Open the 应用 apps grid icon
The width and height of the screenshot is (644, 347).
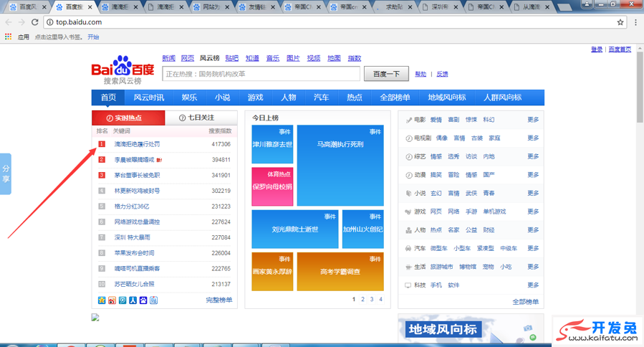pos(8,37)
